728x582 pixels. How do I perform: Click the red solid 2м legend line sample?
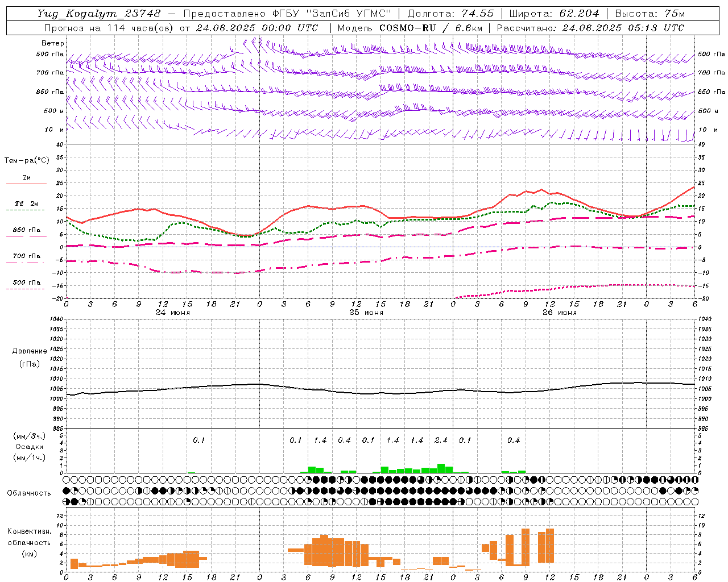click(26, 184)
